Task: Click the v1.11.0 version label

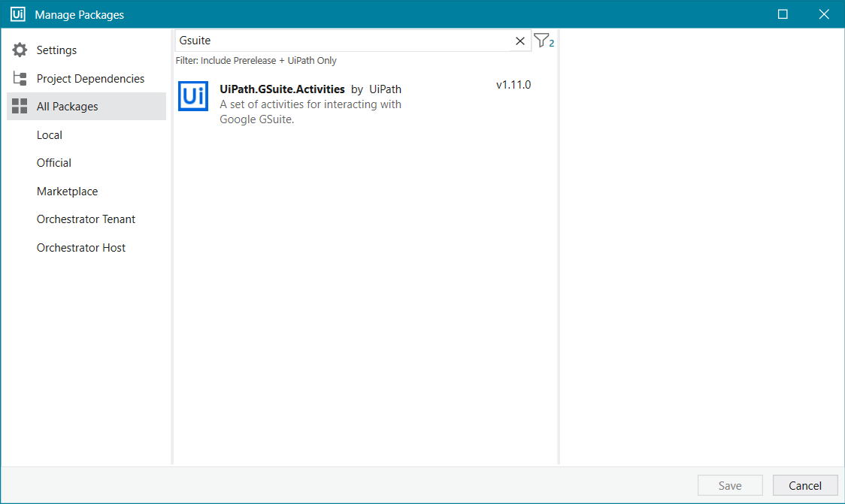Action: pyautogui.click(x=513, y=85)
